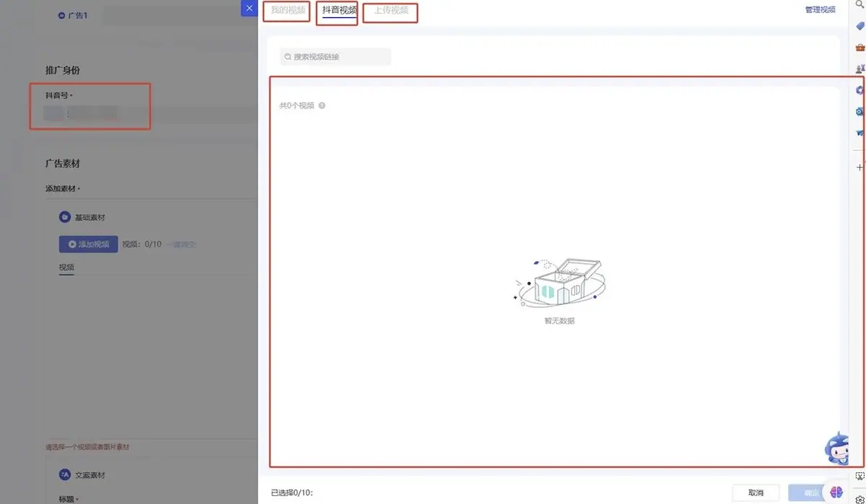Open the blue tag icon in sidebar
866x504 pixels.
pos(860,26)
